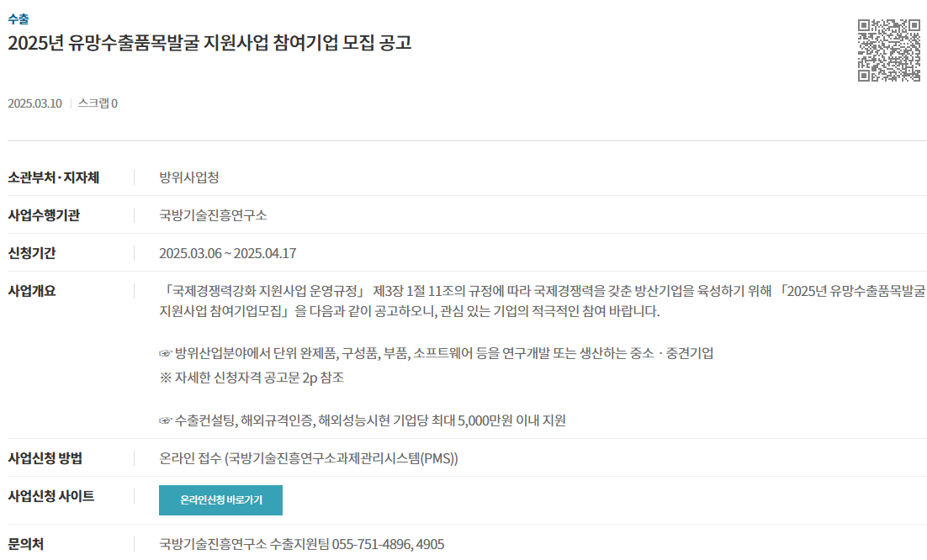Click the 소관부처·지자체 row label
Screen dimensions: 927x560
53,177
